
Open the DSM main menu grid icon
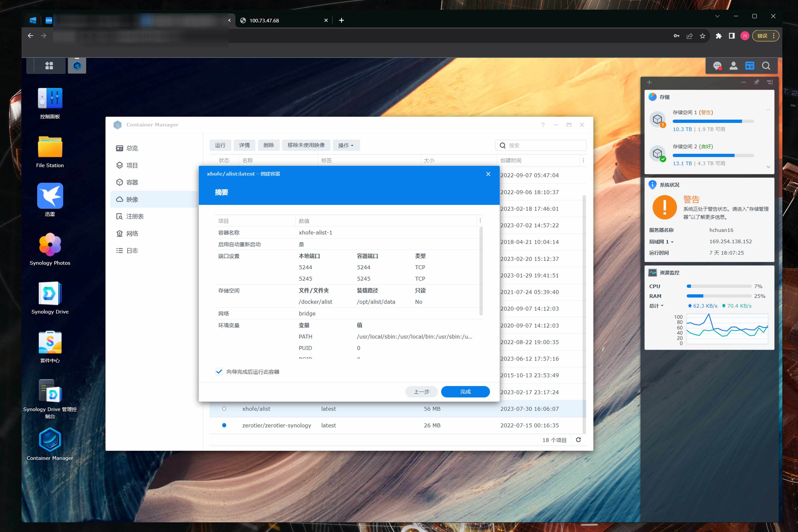click(x=49, y=66)
